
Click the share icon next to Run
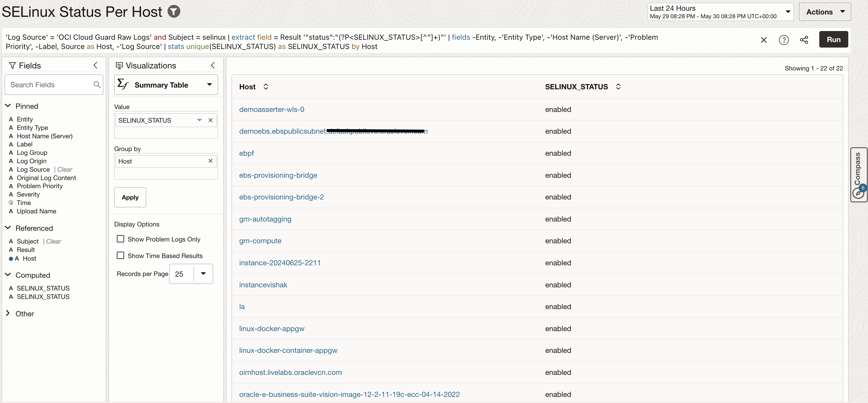[804, 40]
